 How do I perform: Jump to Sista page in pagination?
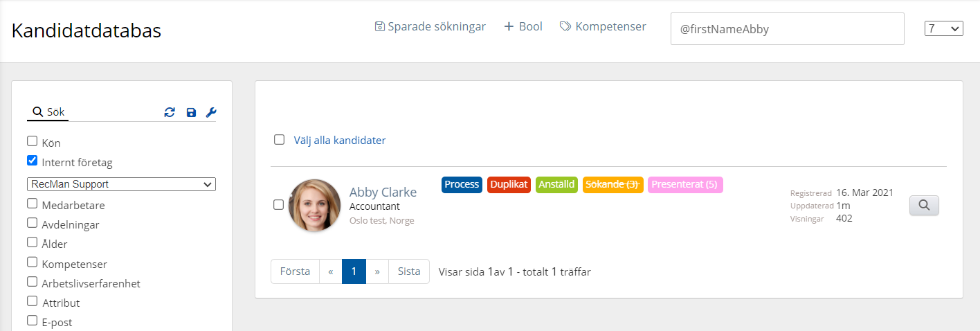[409, 271]
